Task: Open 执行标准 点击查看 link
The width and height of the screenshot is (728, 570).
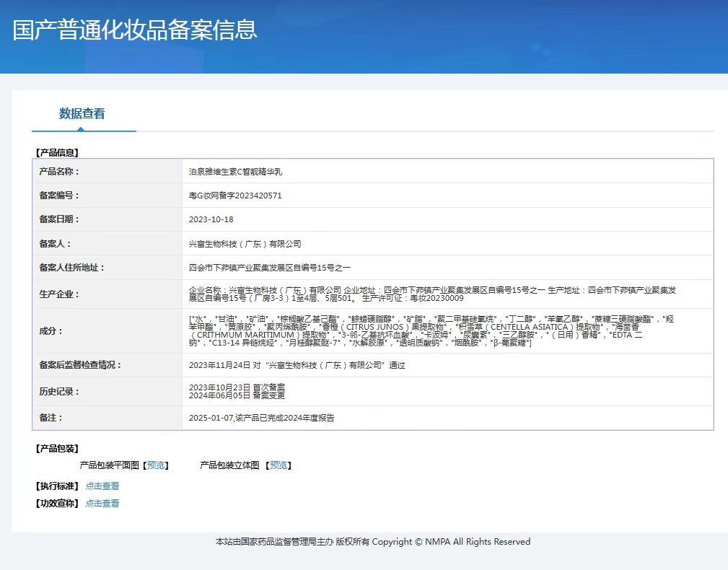Action: pos(102,486)
